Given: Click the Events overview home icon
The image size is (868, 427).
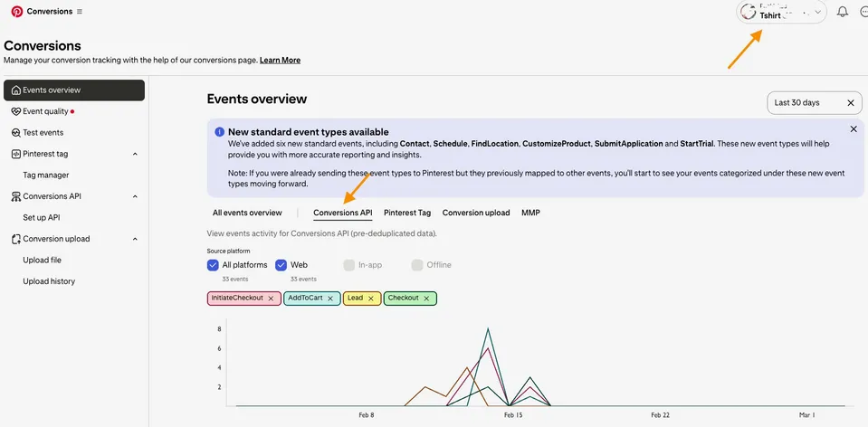Looking at the screenshot, I should point(16,90).
